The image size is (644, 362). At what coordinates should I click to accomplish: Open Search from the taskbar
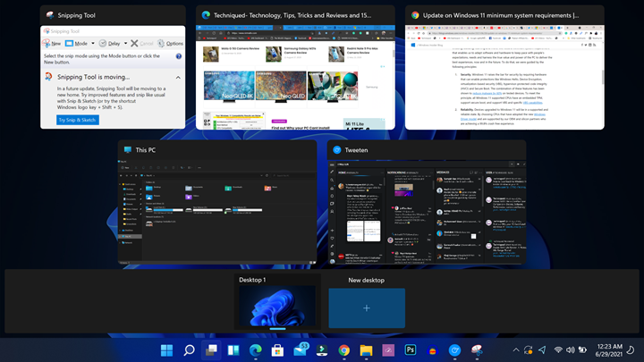[x=189, y=350]
